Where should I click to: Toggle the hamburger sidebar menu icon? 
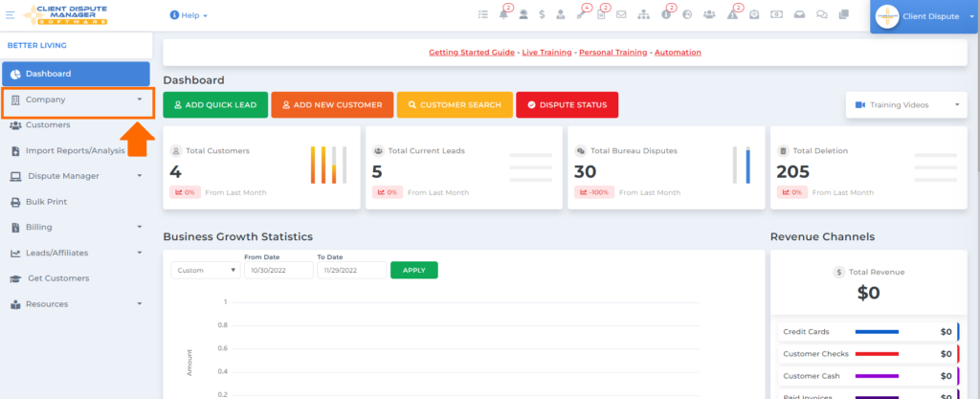[x=10, y=15]
